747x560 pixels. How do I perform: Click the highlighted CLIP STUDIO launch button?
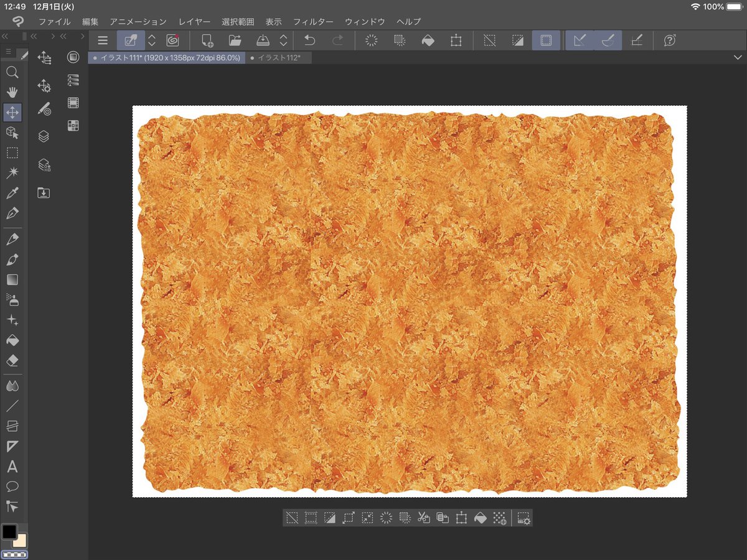[131, 41]
